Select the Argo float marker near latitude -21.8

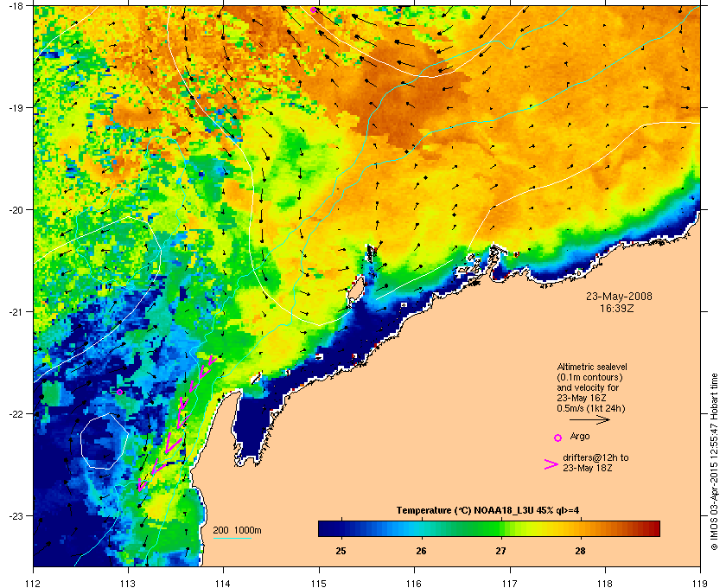click(x=119, y=392)
